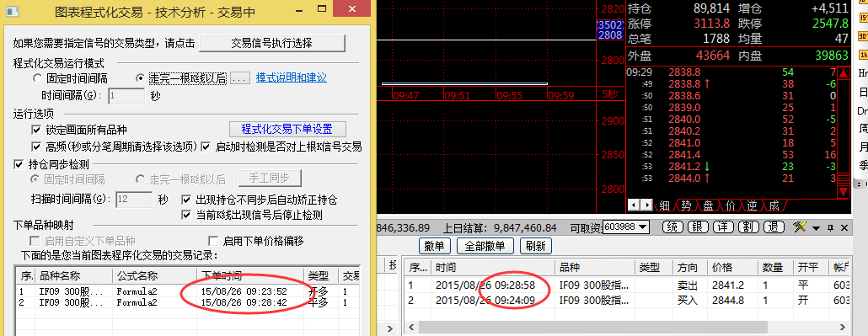Open the trading tools hammer icon
Viewport: 868px width, 336px height.
[801, 227]
